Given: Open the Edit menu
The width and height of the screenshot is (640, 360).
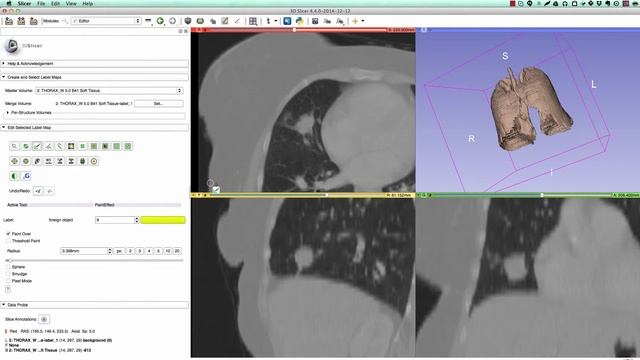Looking at the screenshot, I should click(x=56, y=3).
